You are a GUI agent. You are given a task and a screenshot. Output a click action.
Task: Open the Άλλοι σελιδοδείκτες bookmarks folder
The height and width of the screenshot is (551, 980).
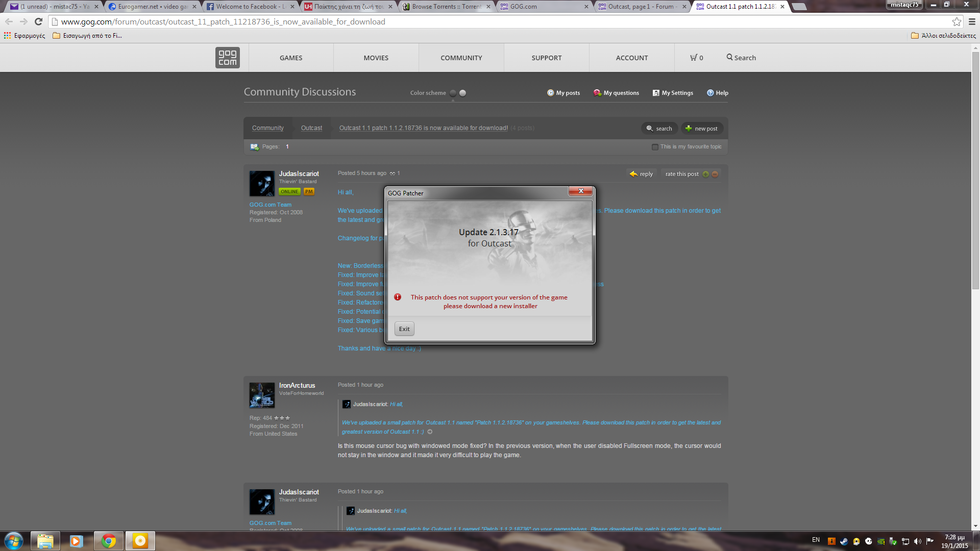[943, 36]
